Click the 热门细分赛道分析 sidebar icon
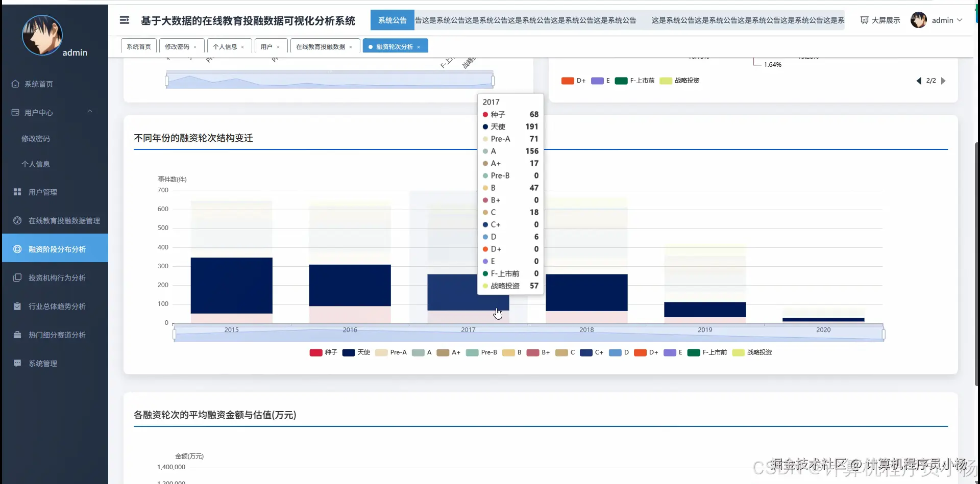This screenshot has height=484, width=980. tap(17, 335)
